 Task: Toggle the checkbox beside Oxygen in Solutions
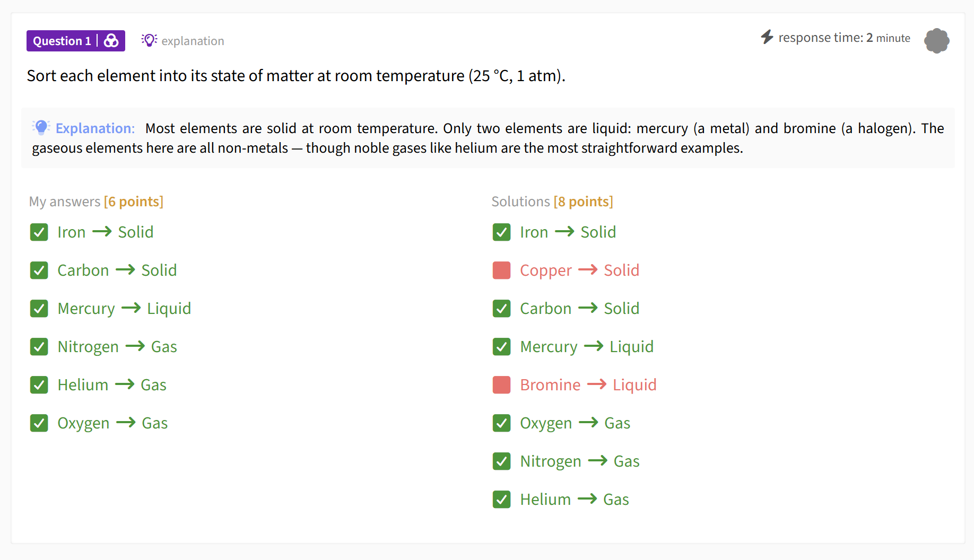pos(501,423)
